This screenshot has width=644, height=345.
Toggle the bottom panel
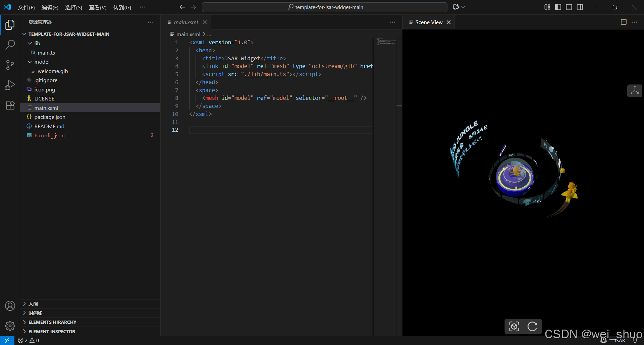(x=569, y=7)
